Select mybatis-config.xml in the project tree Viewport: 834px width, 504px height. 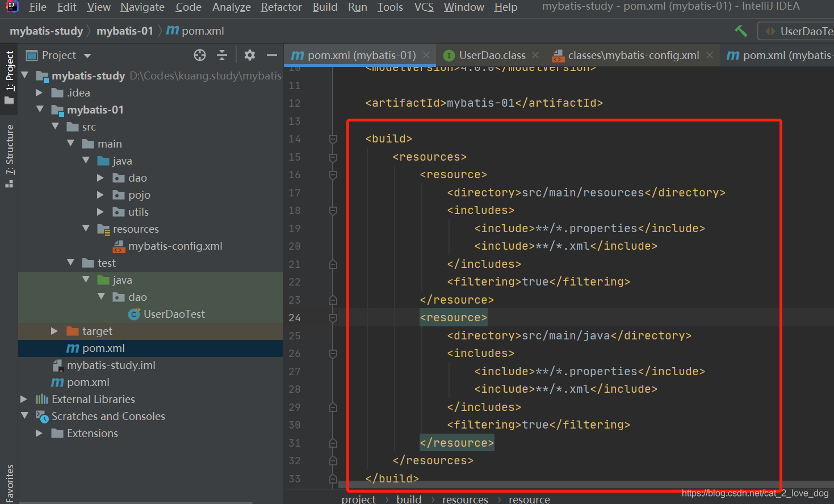click(175, 246)
